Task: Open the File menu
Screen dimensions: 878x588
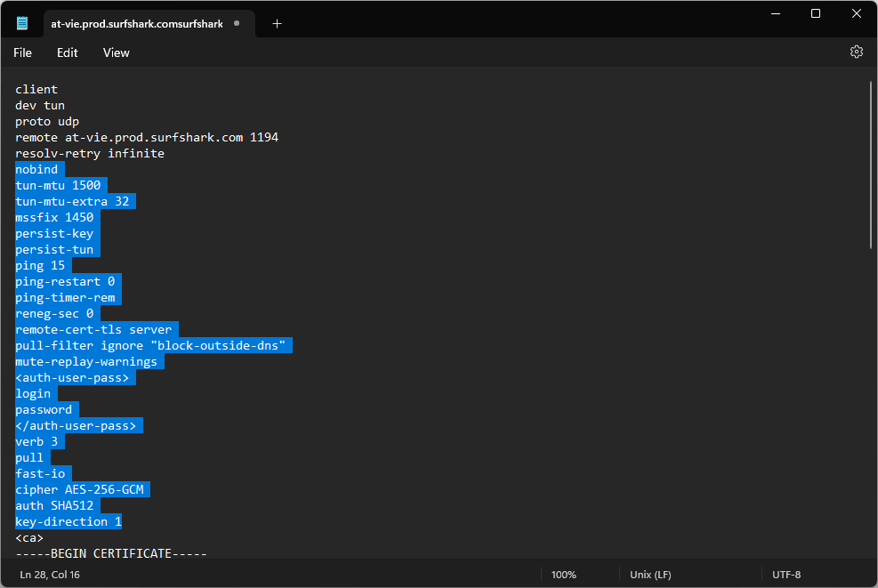Action: click(22, 52)
